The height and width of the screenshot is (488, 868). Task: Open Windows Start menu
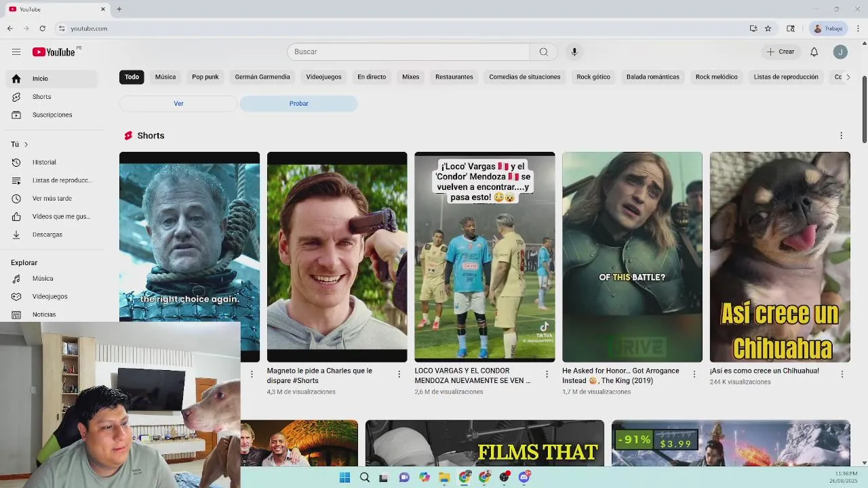pos(344,477)
